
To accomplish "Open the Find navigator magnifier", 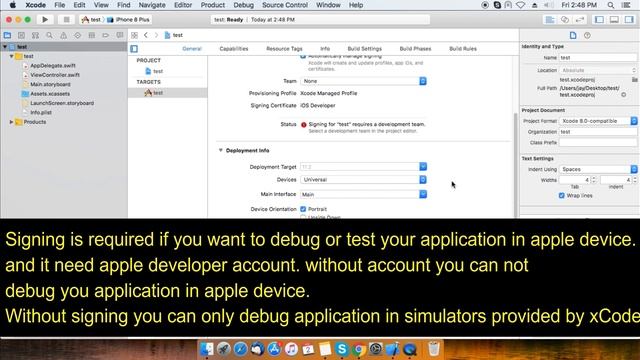I will 49,36.
